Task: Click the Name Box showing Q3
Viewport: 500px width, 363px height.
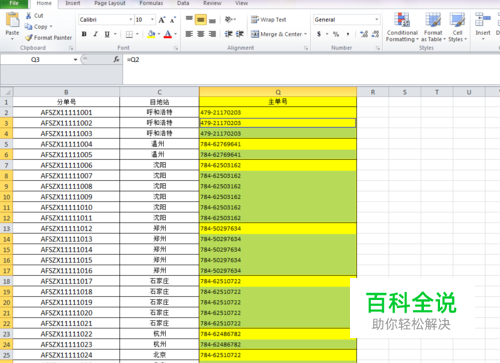Action: point(35,60)
